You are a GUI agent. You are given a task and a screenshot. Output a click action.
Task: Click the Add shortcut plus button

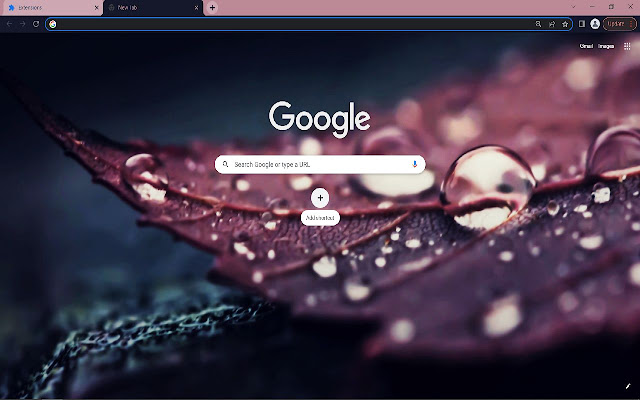pyautogui.click(x=320, y=198)
